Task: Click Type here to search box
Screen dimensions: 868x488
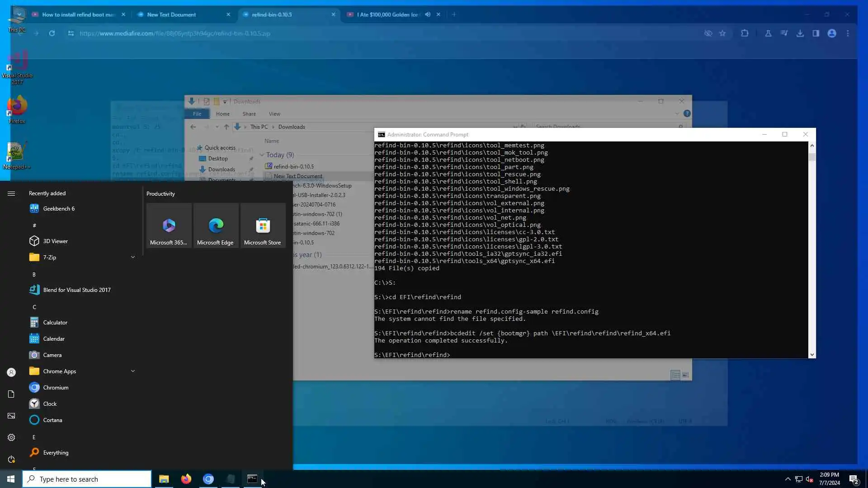Action: tap(87, 479)
